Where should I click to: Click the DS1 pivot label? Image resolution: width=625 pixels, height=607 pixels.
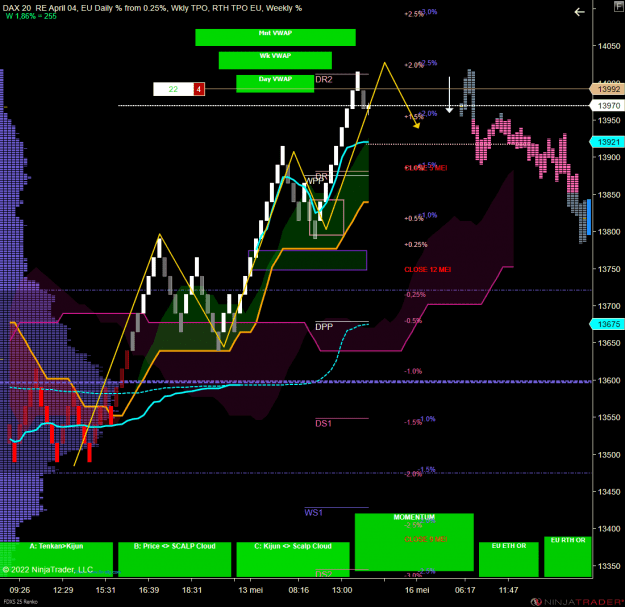(324, 423)
